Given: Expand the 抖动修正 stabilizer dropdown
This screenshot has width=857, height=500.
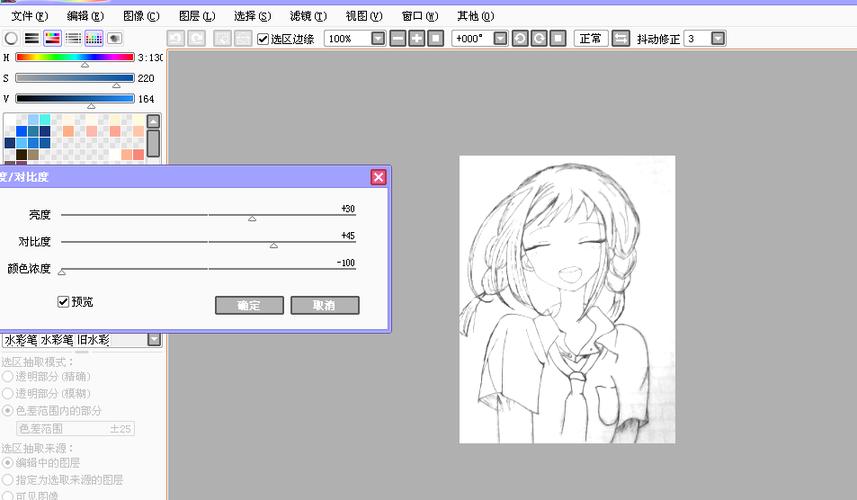Looking at the screenshot, I should (x=719, y=38).
